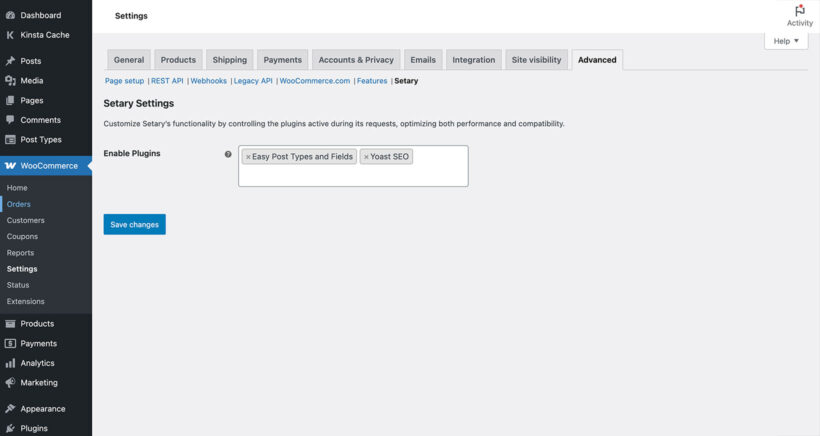This screenshot has height=436, width=820.
Task: Remove Easy Post Types and Fields tag
Action: pyautogui.click(x=248, y=157)
